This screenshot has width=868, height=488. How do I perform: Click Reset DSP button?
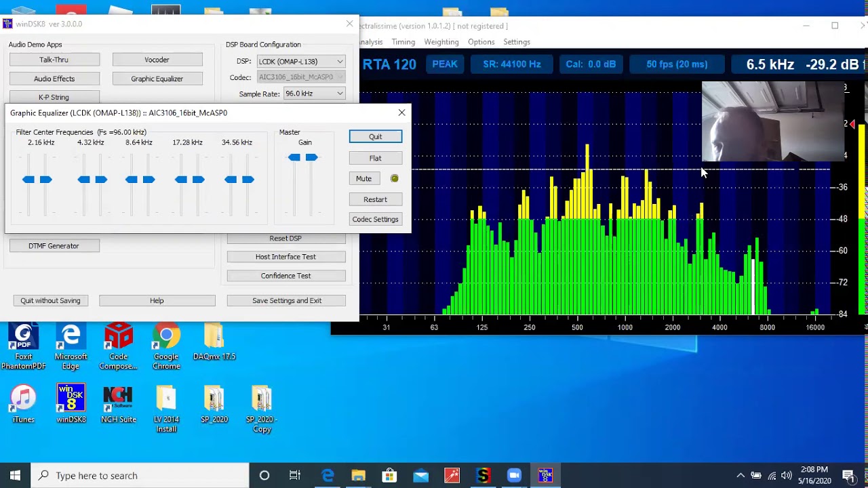[x=286, y=239]
